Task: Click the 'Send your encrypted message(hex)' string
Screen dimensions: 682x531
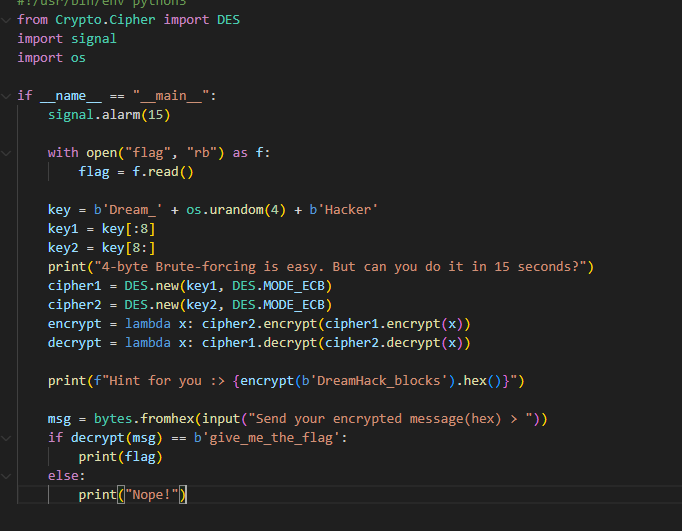Action: coord(390,419)
